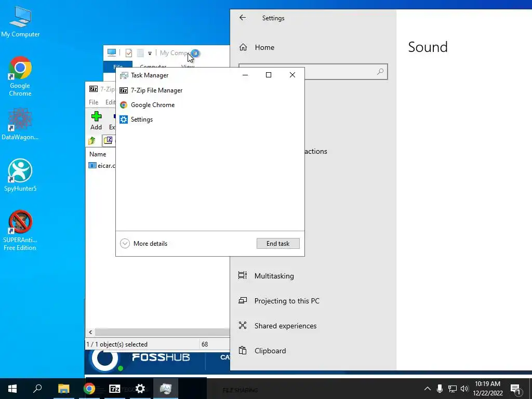Show hidden system tray icons
532x399 pixels.
428,389
